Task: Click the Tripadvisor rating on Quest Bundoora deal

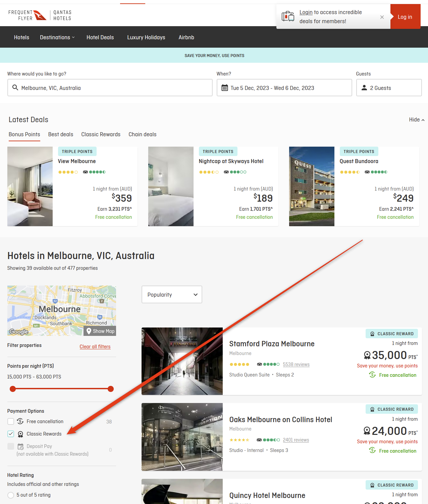Action: 376,172
